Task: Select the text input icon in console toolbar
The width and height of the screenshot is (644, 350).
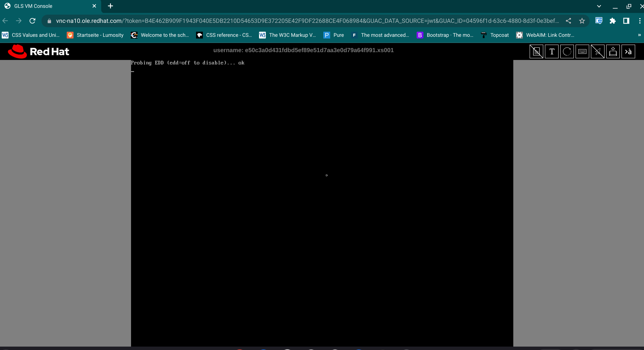Action: coord(552,51)
